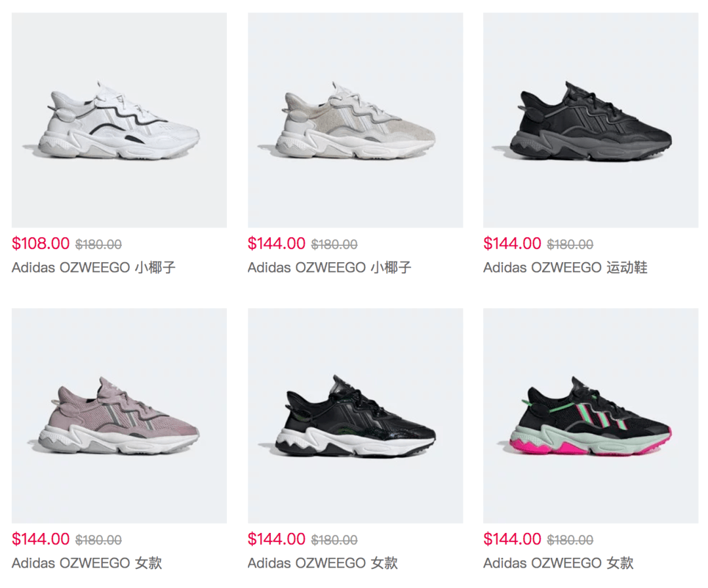The width and height of the screenshot is (708, 588).
Task: Click $144.00 price under pink mauve shoe
Action: [41, 539]
